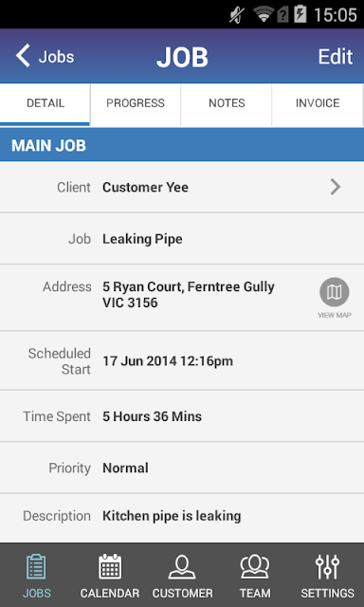Tap the Edit button
Viewport: 364px width, 607px height.
(336, 57)
